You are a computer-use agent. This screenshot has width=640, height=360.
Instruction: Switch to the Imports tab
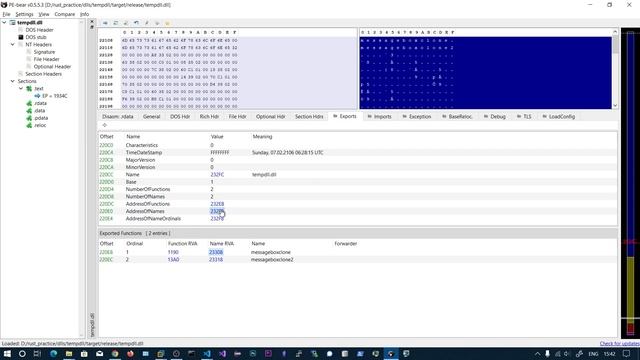[x=379, y=116]
